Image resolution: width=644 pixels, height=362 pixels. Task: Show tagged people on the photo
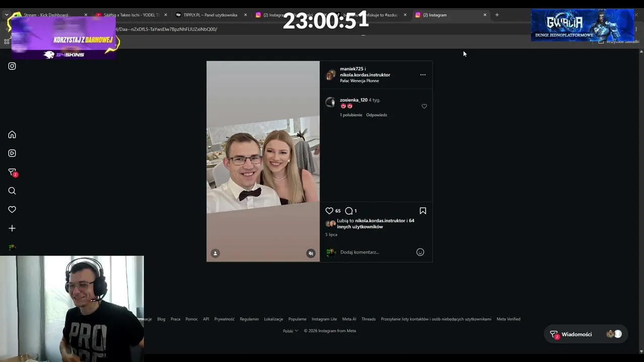tap(215, 253)
